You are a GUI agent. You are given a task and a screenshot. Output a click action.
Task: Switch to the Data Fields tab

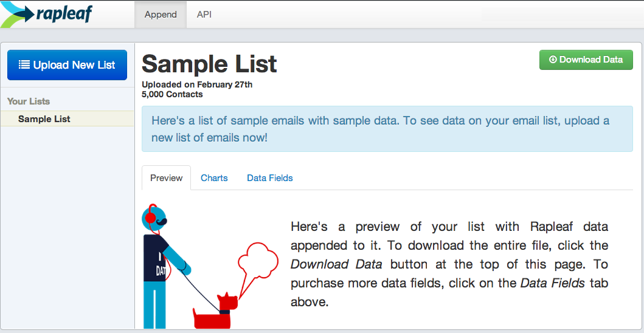coord(270,178)
